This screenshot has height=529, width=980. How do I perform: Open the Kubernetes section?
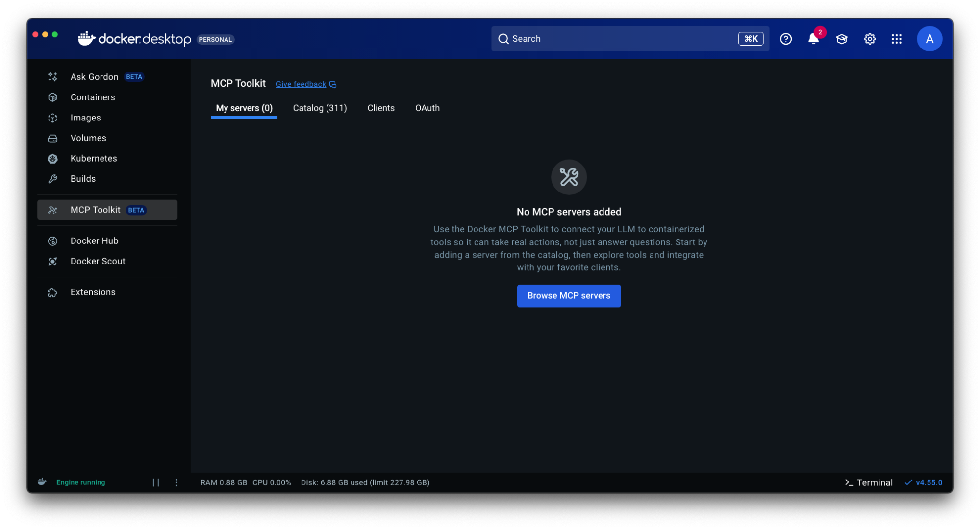click(93, 158)
